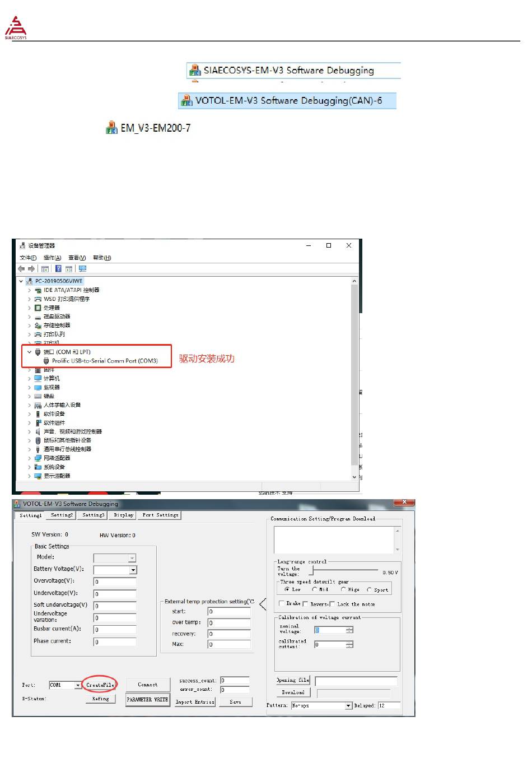Click the 磁盘驱动器 disk drive icon
Viewport: 532px width, 772px height.
coord(38,317)
